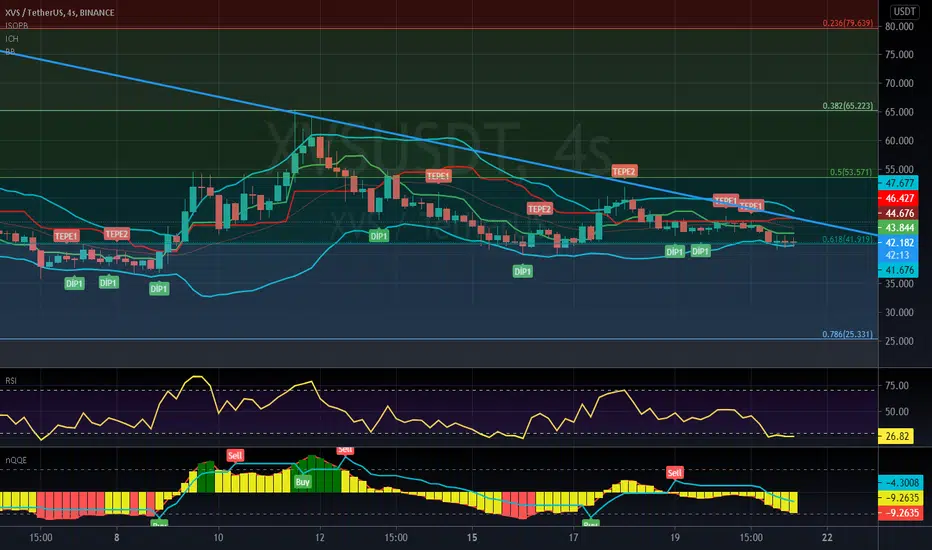
Task: Click date 19 on the time axis
Action: point(675,538)
